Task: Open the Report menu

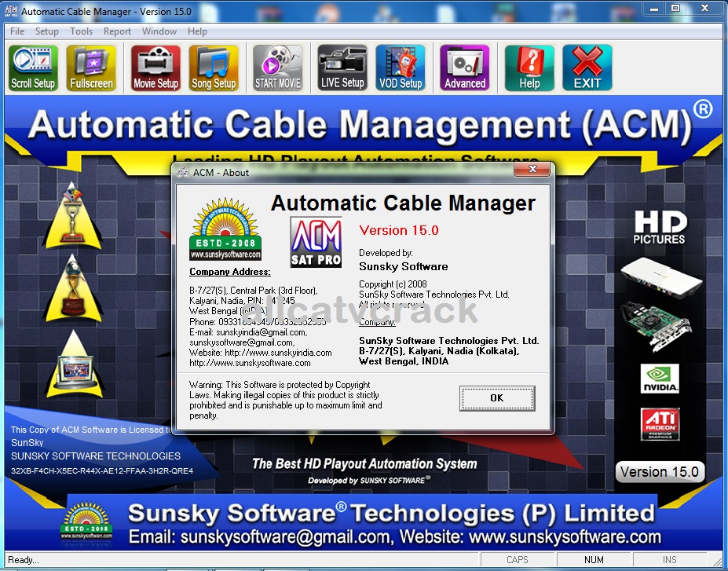Action: tap(117, 31)
